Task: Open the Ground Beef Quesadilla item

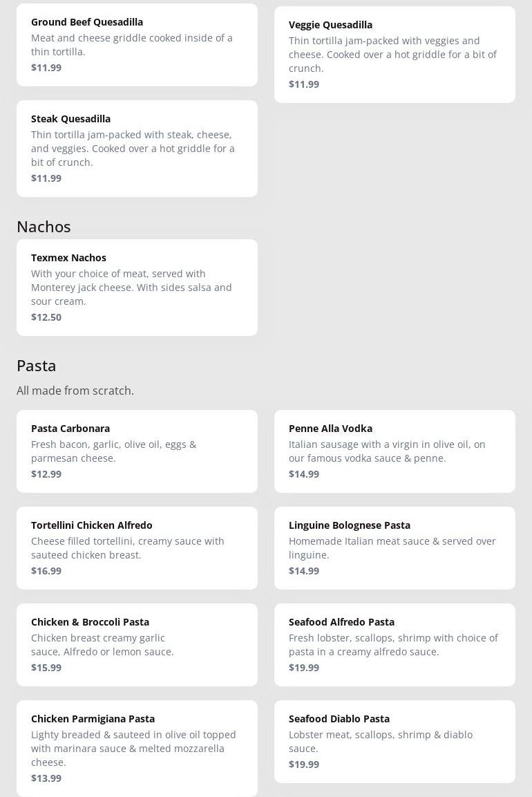Action: 137,44
